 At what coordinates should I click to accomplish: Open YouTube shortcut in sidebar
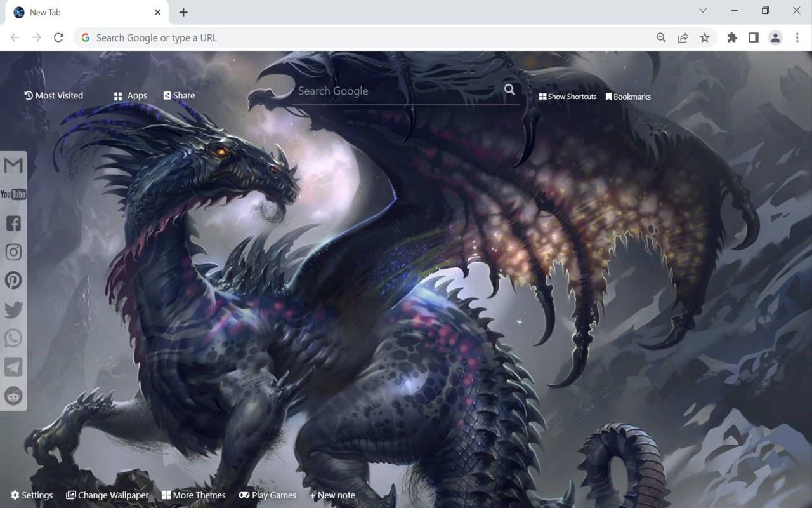click(13, 194)
